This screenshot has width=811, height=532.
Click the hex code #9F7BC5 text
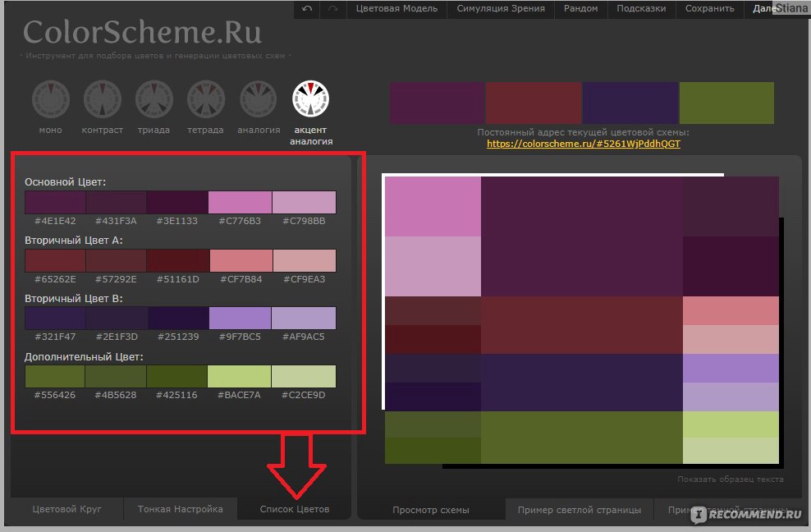pos(240,337)
